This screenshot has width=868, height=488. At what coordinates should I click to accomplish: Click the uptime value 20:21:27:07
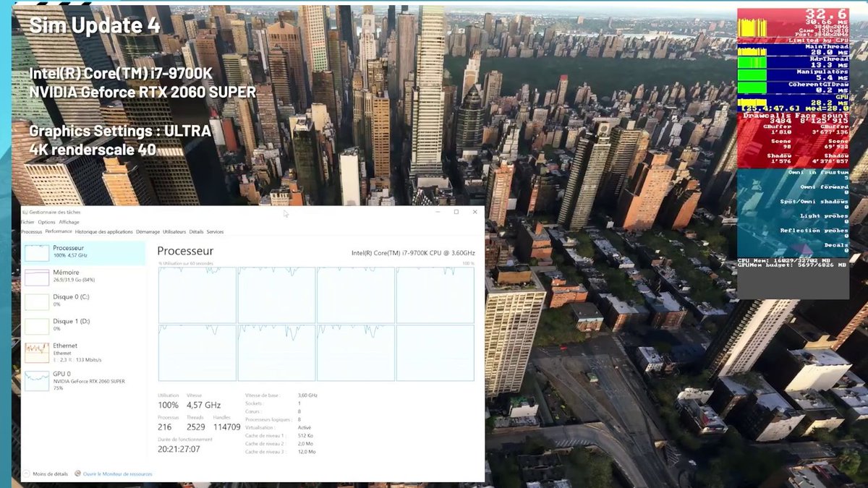point(179,449)
